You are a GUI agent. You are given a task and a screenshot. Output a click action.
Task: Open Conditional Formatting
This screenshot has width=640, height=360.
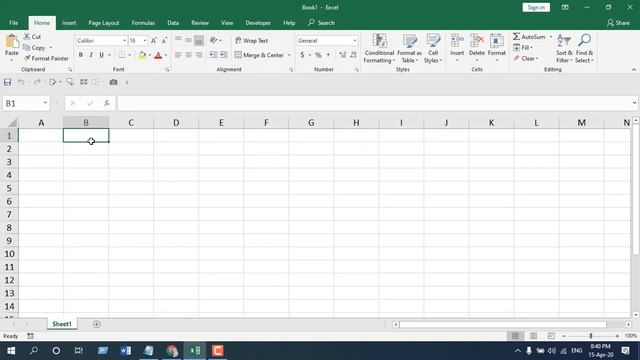(379, 48)
